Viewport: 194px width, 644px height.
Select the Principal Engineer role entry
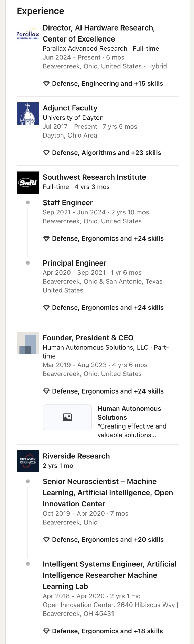[x=74, y=263]
